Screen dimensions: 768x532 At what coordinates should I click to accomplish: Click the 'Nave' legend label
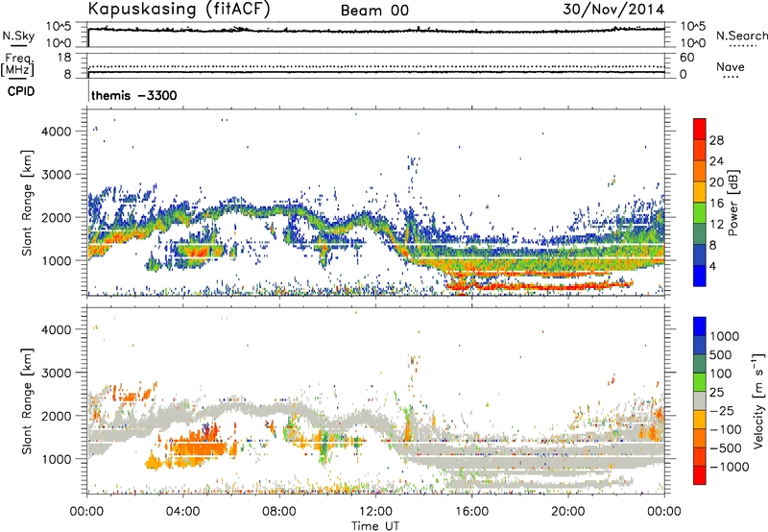pyautogui.click(x=731, y=66)
